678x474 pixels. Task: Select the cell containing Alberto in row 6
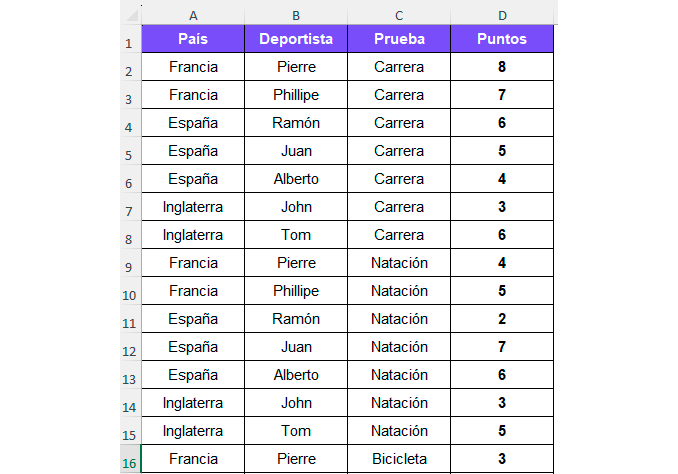(x=296, y=179)
